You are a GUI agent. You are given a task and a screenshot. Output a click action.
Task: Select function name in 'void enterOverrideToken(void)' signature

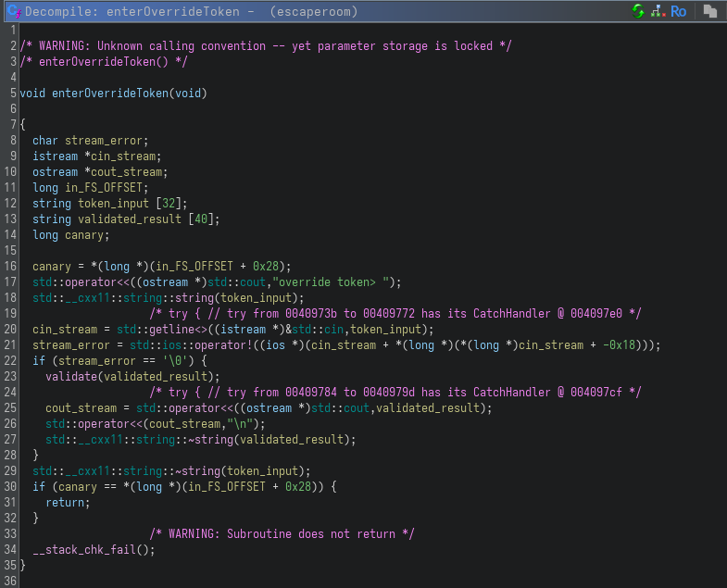pos(110,94)
